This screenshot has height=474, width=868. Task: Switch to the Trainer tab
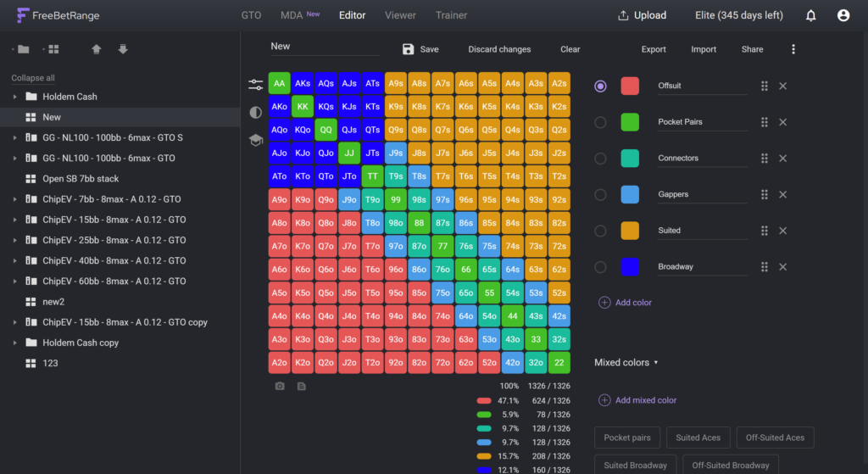tap(451, 15)
